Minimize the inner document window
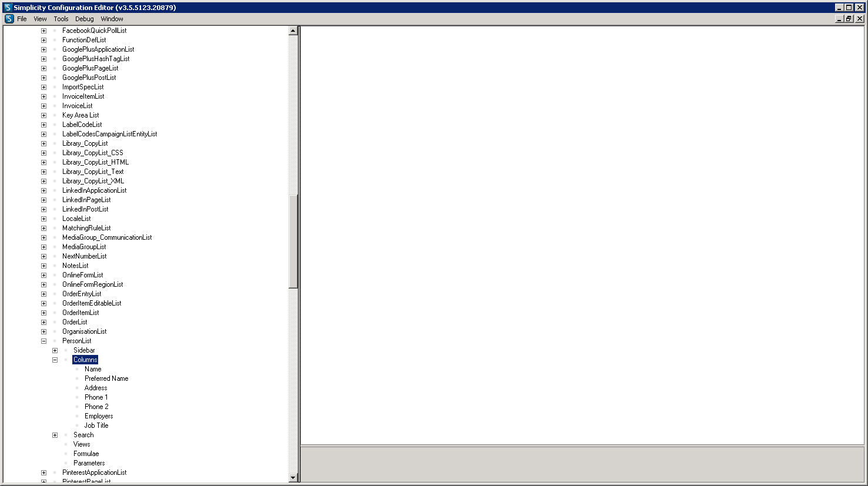This screenshot has width=868, height=486. pyautogui.click(x=840, y=19)
